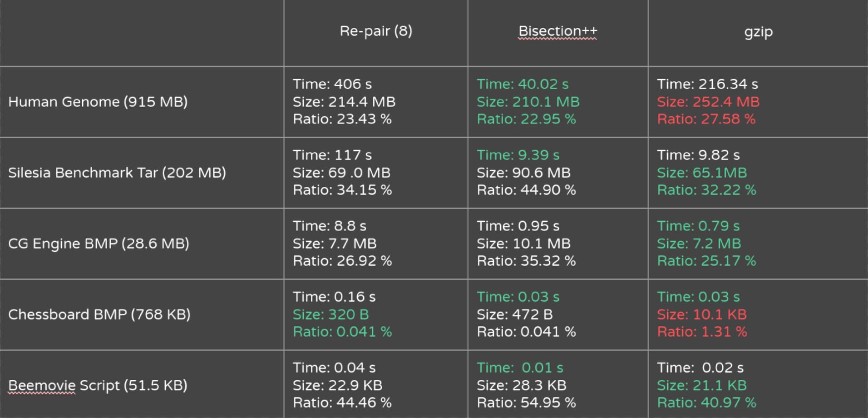868x418 pixels.
Task: Click the gzip Silesia cell showing 65.1MB
Action: click(x=758, y=173)
